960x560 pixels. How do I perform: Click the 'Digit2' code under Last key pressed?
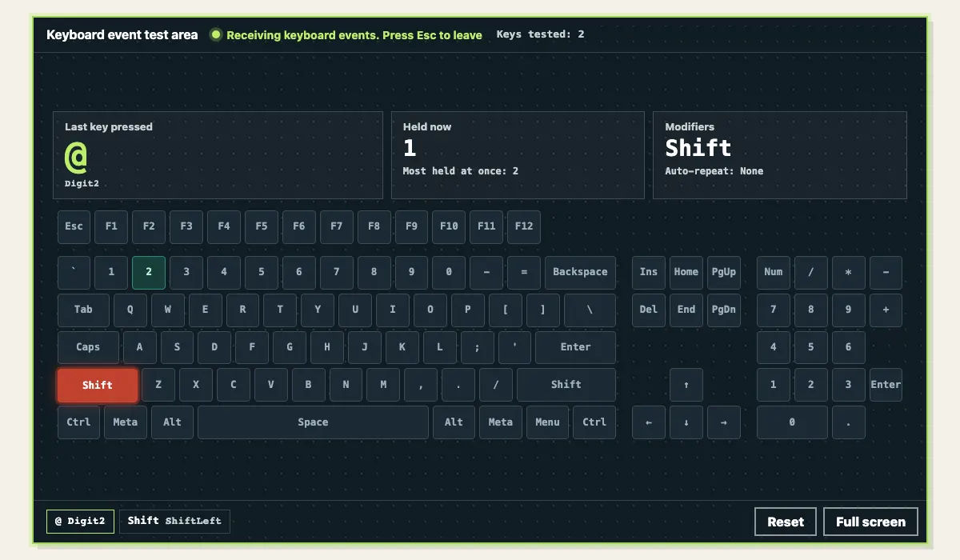(82, 183)
